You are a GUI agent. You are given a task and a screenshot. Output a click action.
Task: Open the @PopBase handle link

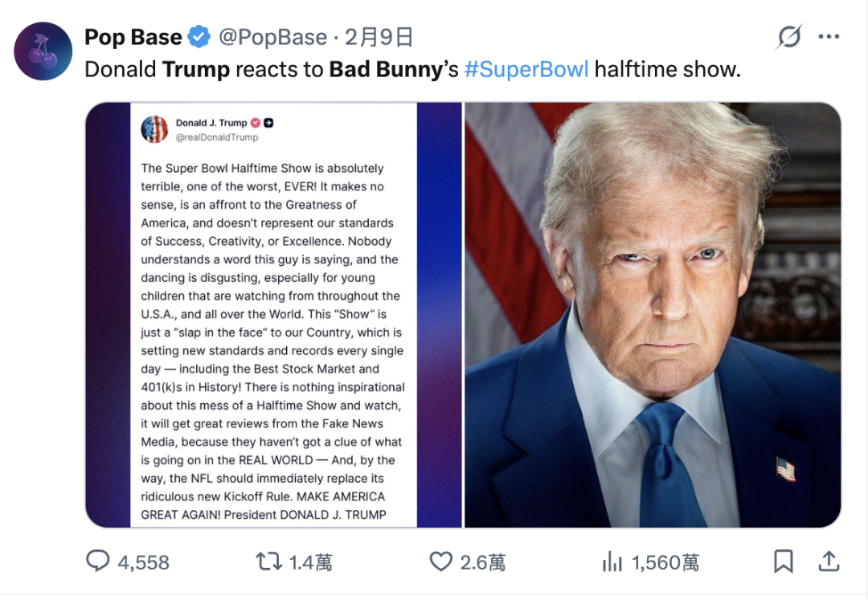272,37
